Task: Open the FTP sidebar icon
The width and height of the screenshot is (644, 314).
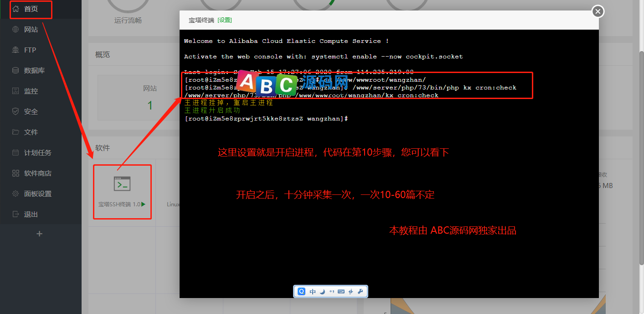Action: [x=16, y=50]
